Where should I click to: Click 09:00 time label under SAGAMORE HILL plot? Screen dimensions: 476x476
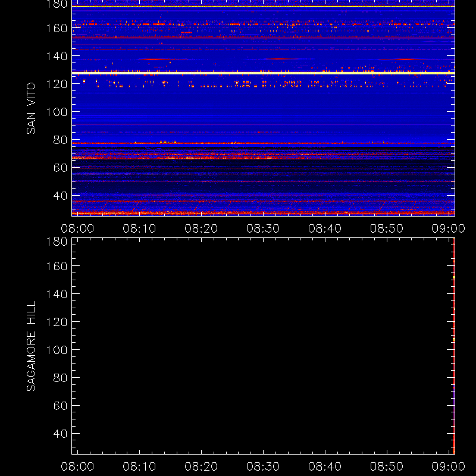(x=449, y=466)
